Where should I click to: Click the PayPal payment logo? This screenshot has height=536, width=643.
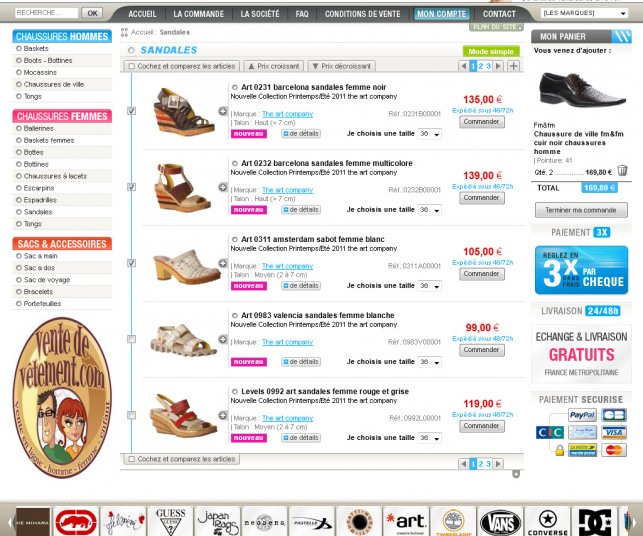point(582,415)
